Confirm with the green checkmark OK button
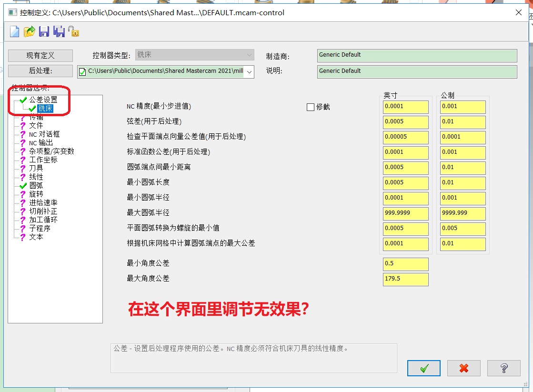 pos(424,368)
